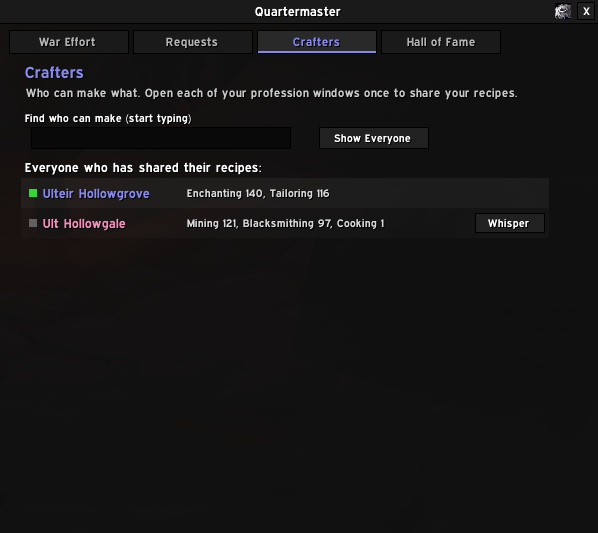The width and height of the screenshot is (598, 533).
Task: Focus the Find who can make search field
Action: [x=161, y=138]
